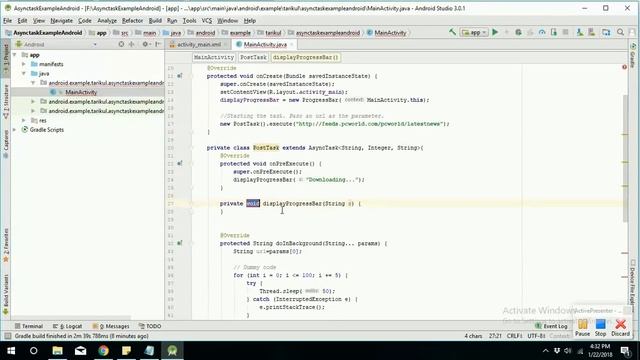Open the app run configuration dropdown
Viewport: 640px width, 360px height.
click(x=474, y=32)
